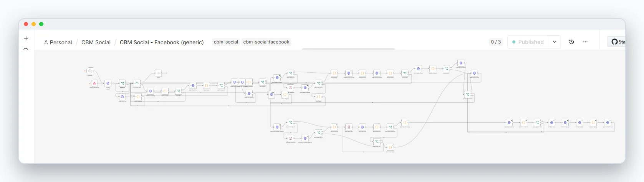Open CBM Social folder breadcrumb
The height and width of the screenshot is (182, 644).
(x=96, y=42)
